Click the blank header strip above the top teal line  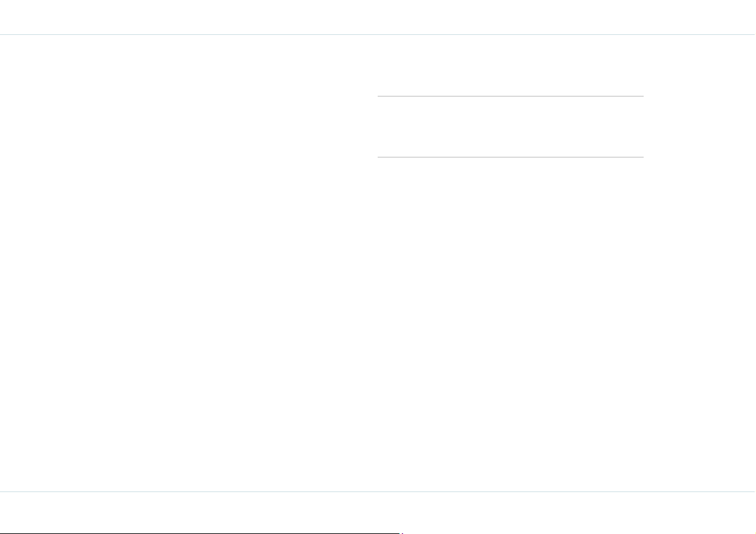[378, 17]
